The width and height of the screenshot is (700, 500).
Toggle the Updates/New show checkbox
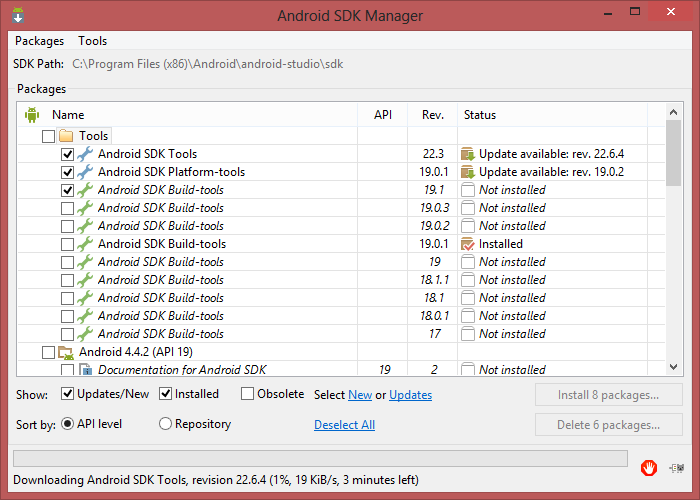68,394
